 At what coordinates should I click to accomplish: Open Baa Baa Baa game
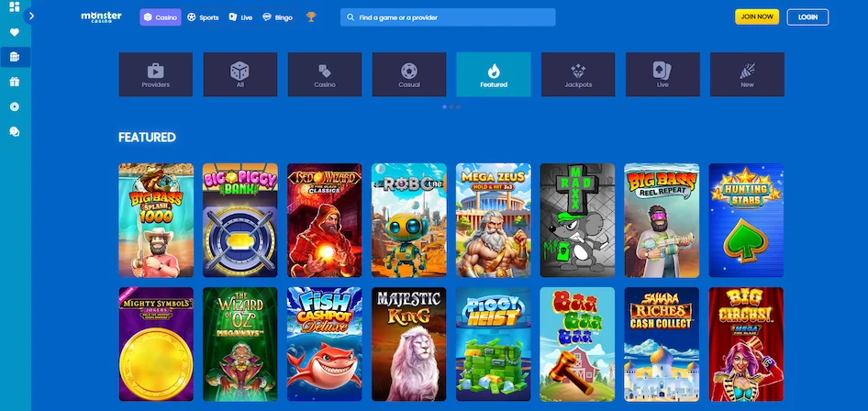tap(577, 344)
